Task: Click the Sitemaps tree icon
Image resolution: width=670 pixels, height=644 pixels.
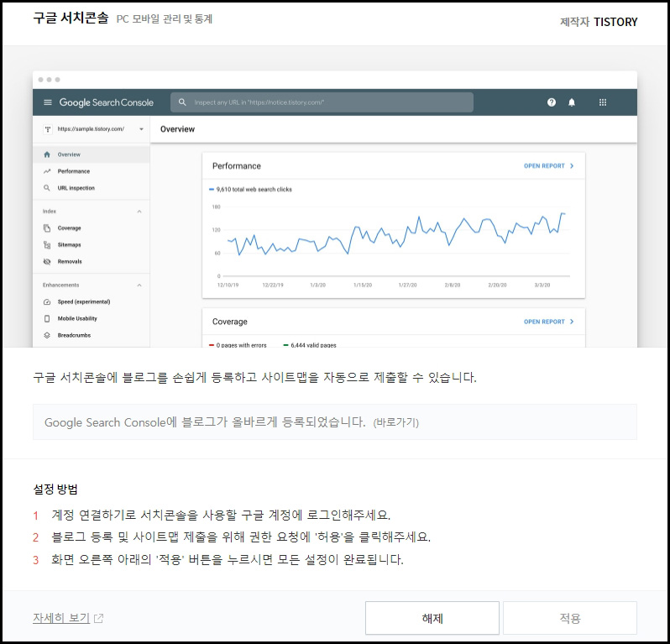Action: [47, 244]
